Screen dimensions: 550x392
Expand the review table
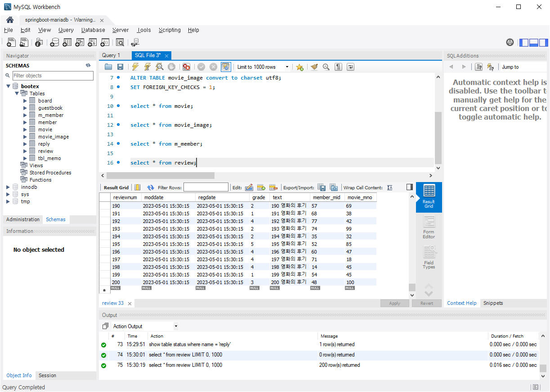[25, 151]
